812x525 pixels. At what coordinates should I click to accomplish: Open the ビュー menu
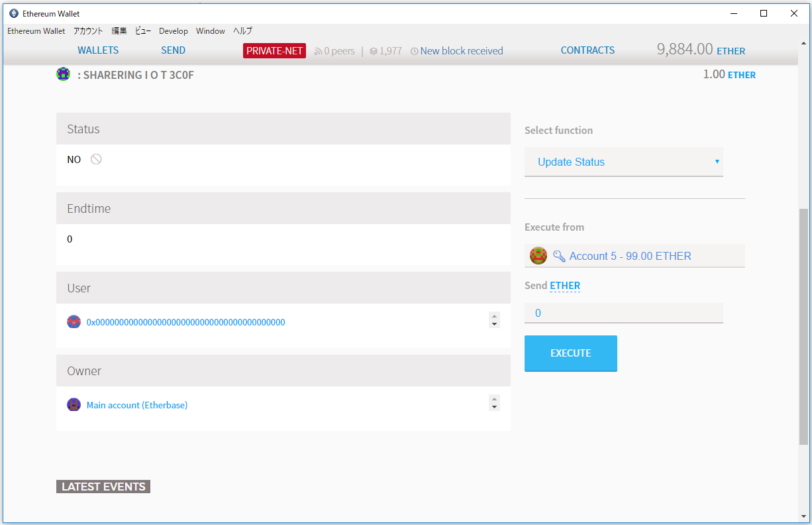143,31
